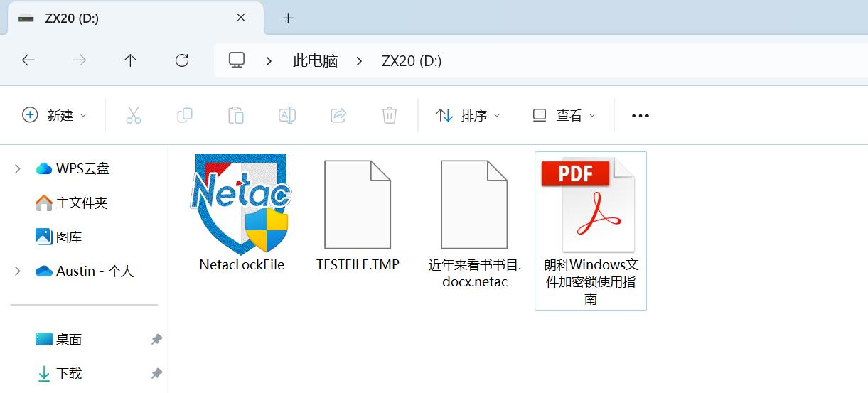Click 此电脑 in the address path
The image size is (868, 393).
(315, 61)
